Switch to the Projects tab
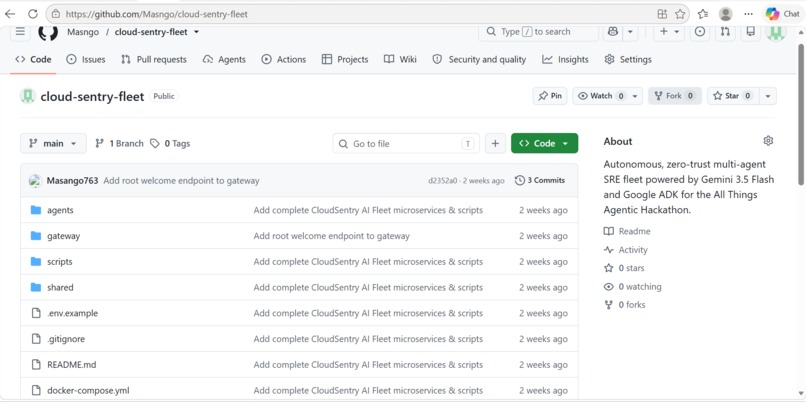Viewport: 806px width, 402px height. [345, 60]
